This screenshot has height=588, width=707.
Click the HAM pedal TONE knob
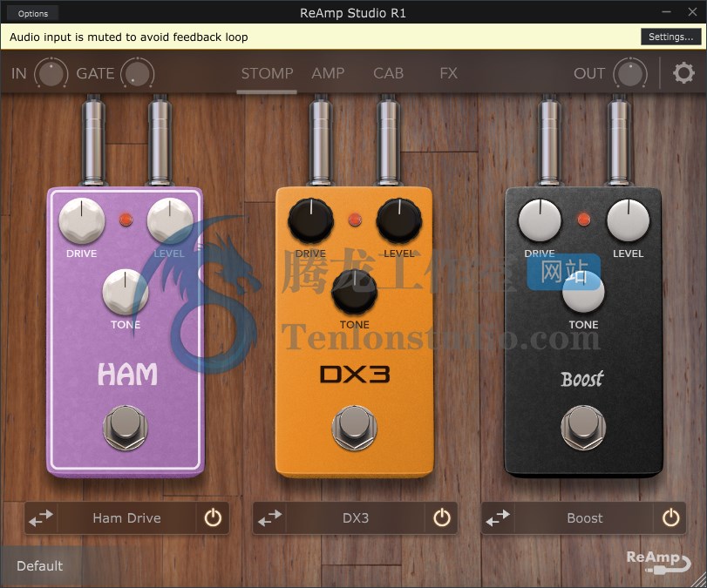click(x=126, y=292)
